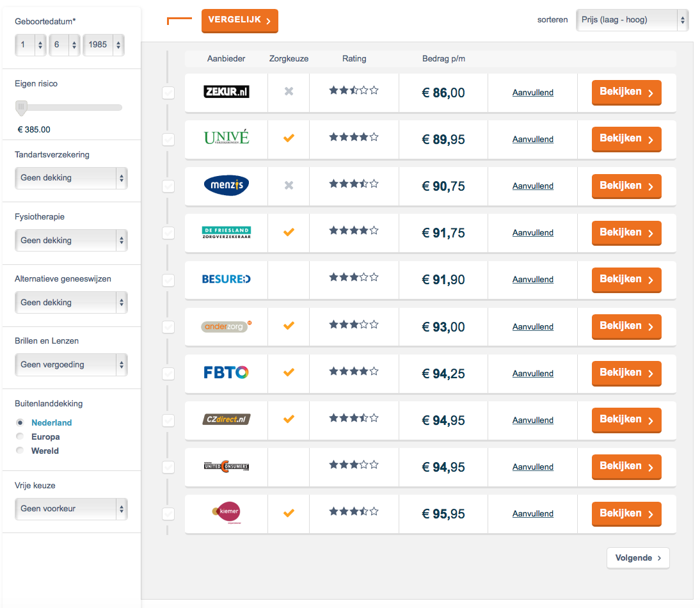
Task: Click Bekijken for the €94,25 FBTO plan
Action: click(626, 373)
